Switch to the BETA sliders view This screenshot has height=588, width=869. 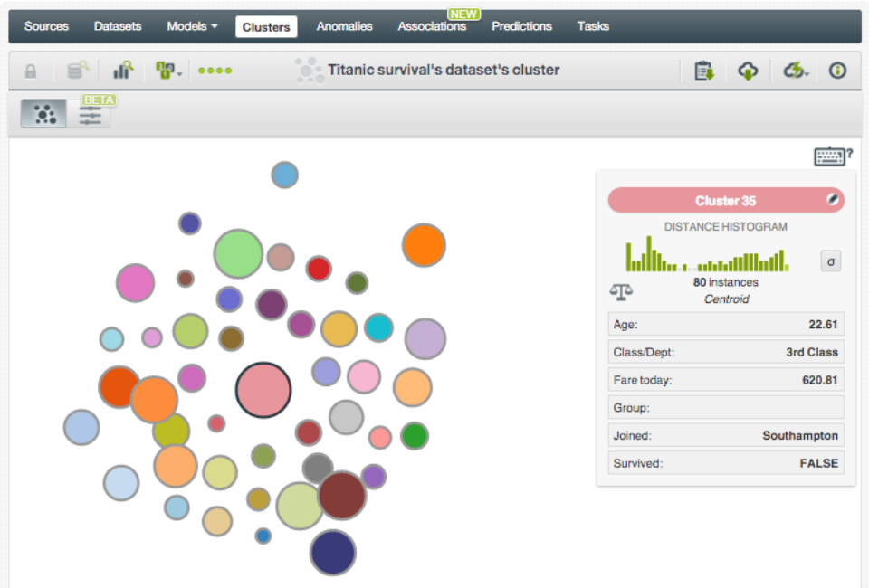(x=90, y=115)
